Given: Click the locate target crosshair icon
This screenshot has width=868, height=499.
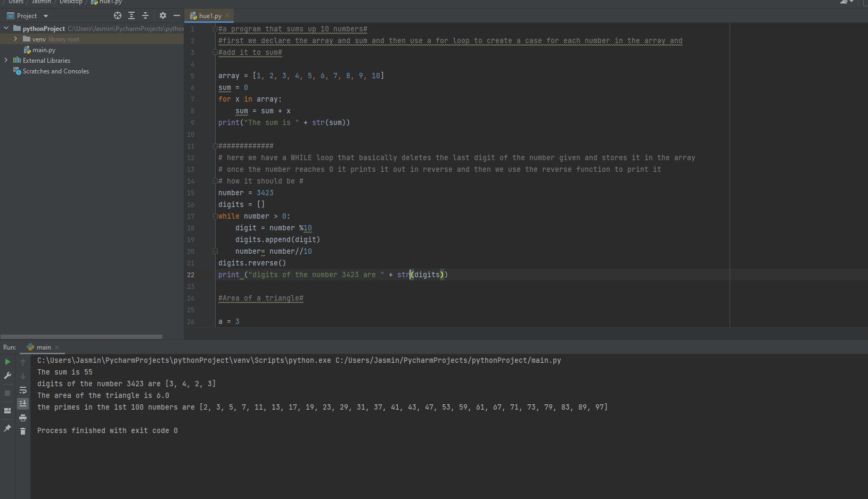Looking at the screenshot, I should 118,16.
